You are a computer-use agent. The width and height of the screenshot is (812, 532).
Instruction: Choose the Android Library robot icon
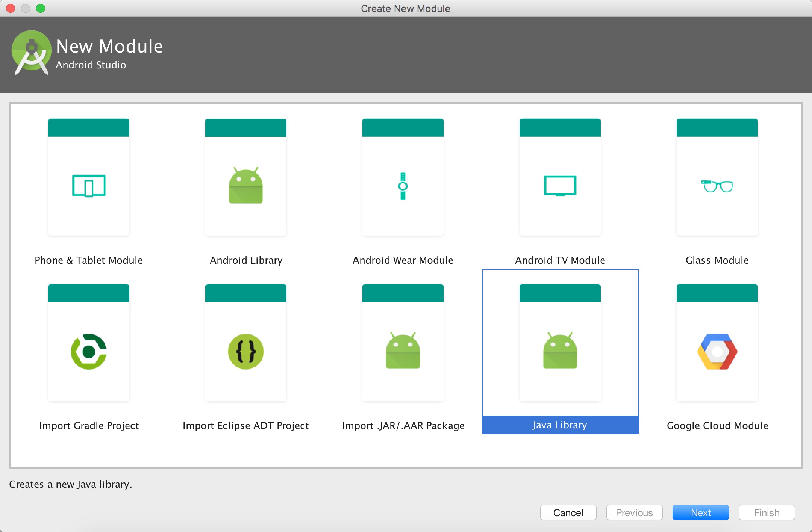246,185
